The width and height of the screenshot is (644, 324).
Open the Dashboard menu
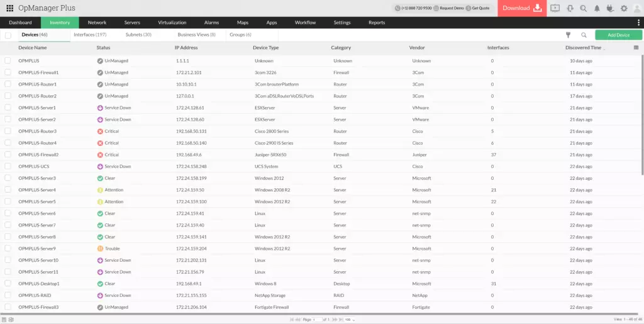click(x=20, y=23)
